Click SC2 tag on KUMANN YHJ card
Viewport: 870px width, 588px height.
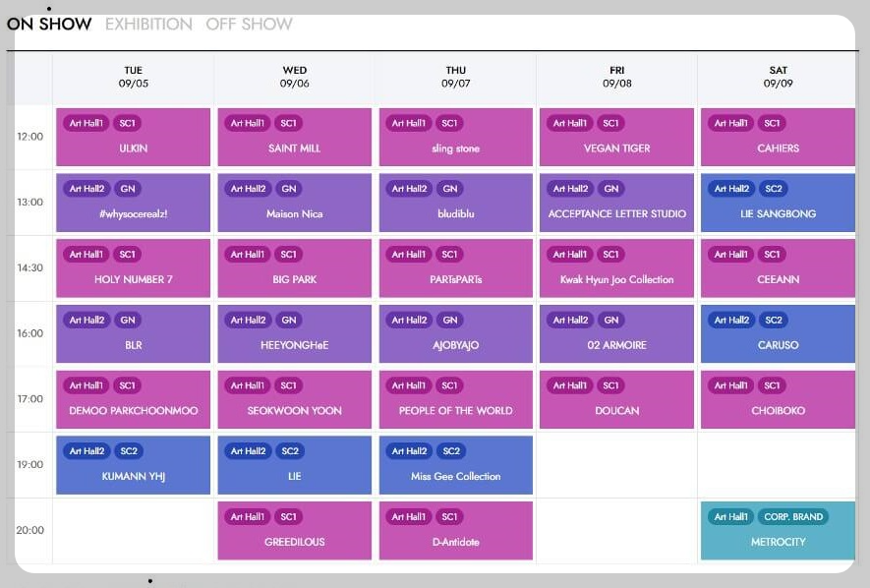[x=129, y=451]
